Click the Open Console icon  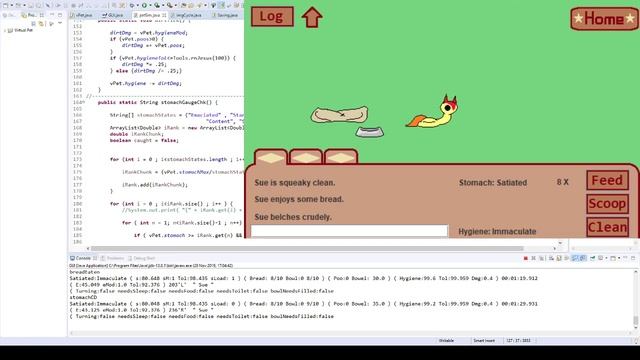pyautogui.click(x=613, y=258)
